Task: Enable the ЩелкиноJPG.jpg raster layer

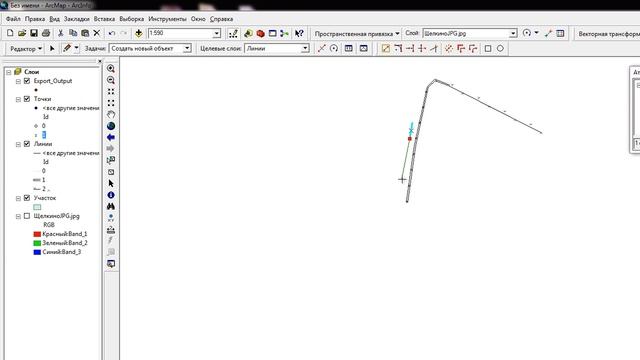Action: [x=27, y=216]
